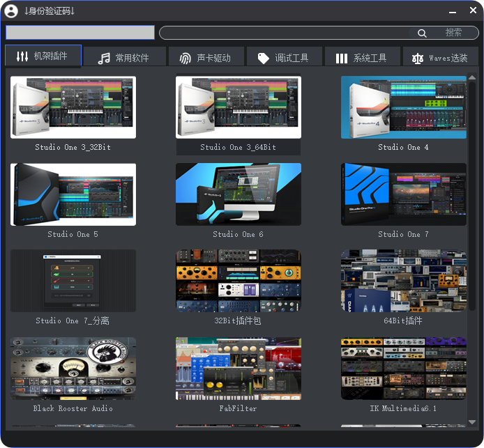Click the Black Rooster Audio label
Image resolution: width=484 pixels, height=448 pixels.
click(x=73, y=408)
